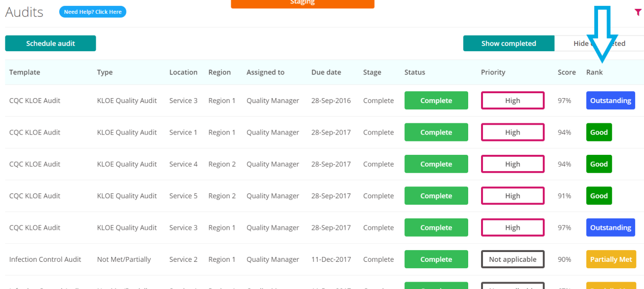The image size is (644, 289).
Task: Click the orange Staging banner
Action: coord(303,3)
